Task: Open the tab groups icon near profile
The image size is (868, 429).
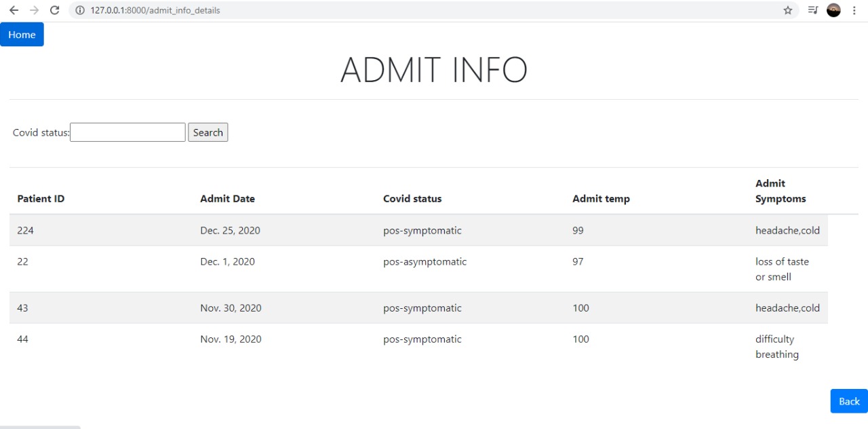Action: tap(812, 10)
